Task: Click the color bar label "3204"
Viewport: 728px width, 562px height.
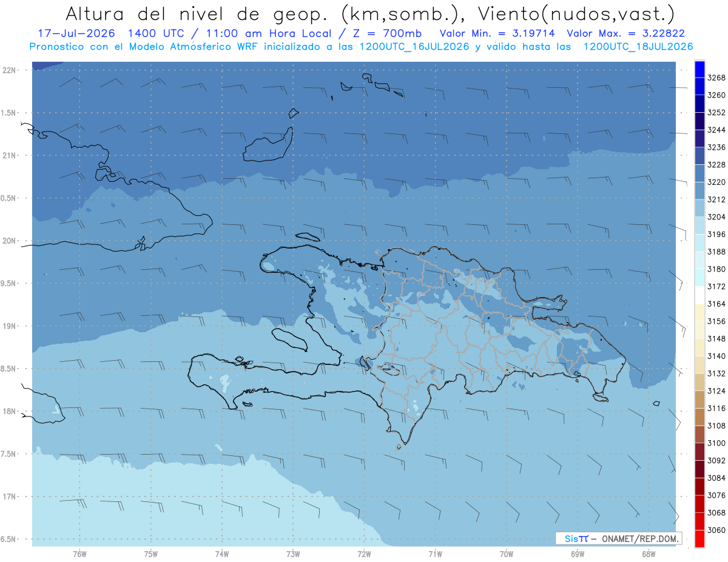Action: point(716,217)
